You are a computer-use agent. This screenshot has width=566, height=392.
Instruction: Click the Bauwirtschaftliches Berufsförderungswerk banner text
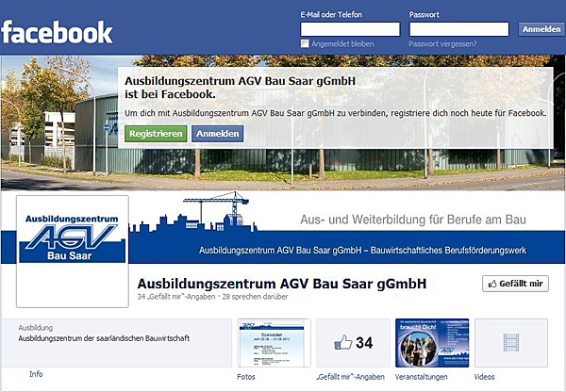tap(448, 251)
